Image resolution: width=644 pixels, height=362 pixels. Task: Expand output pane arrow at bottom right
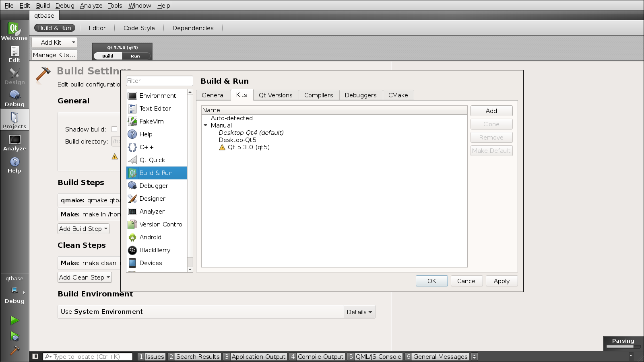point(631,356)
